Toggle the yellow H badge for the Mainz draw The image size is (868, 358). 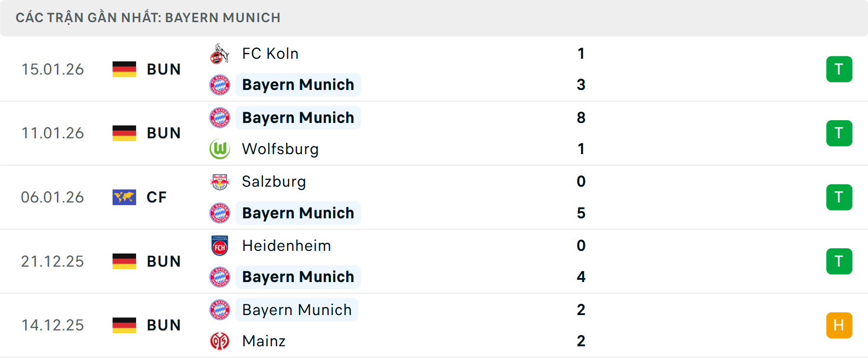pos(839,325)
